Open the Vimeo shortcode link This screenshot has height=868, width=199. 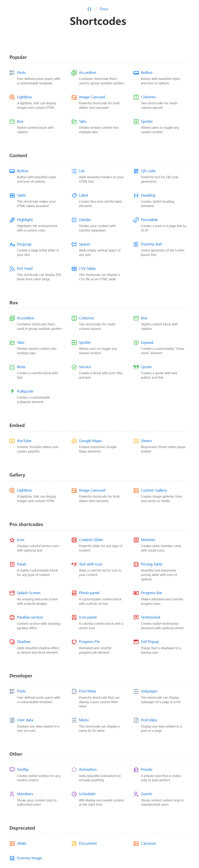point(146,441)
